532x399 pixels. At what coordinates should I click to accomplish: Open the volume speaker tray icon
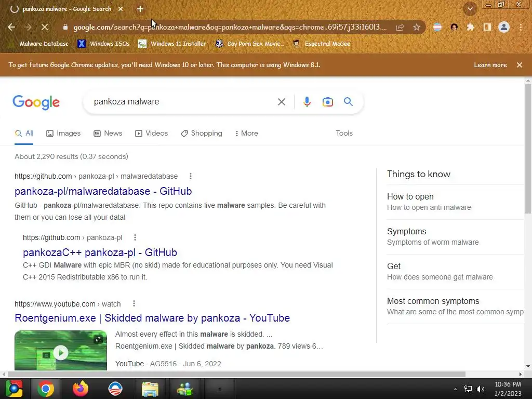pos(481,389)
